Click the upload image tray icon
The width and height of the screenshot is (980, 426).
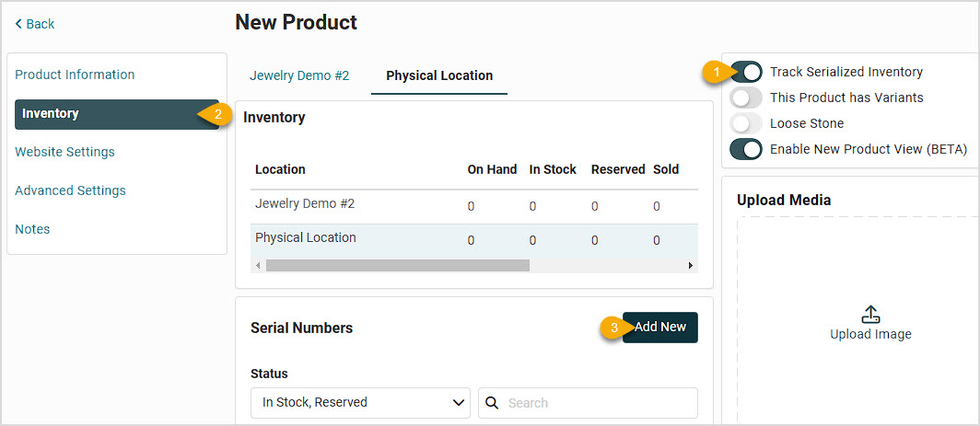tap(870, 314)
